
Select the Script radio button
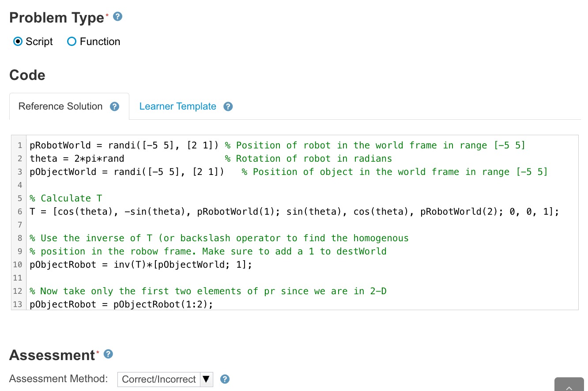point(18,42)
